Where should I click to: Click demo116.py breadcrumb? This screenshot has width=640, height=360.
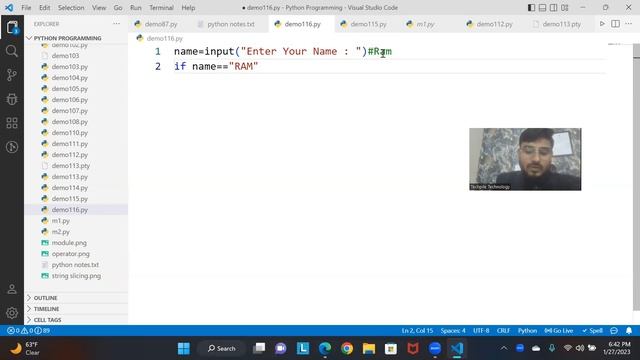[164, 38]
